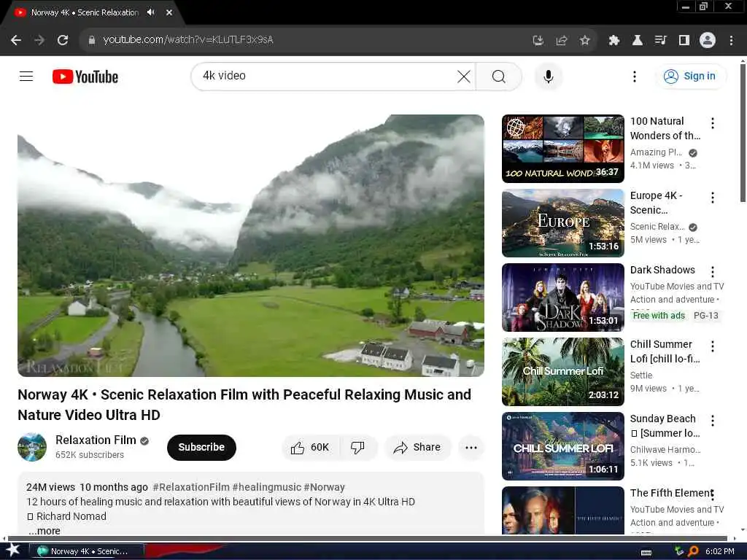Open options menu for The Fifth Element
Screen dimensions: 747x560
[712, 495]
